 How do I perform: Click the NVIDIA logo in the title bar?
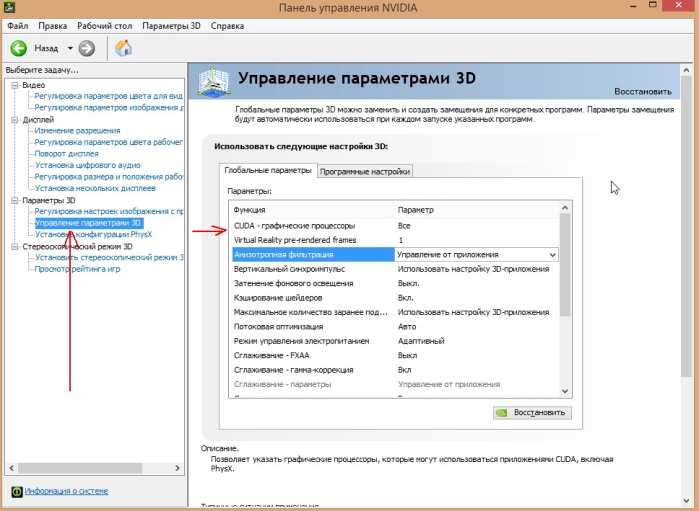click(9, 7)
